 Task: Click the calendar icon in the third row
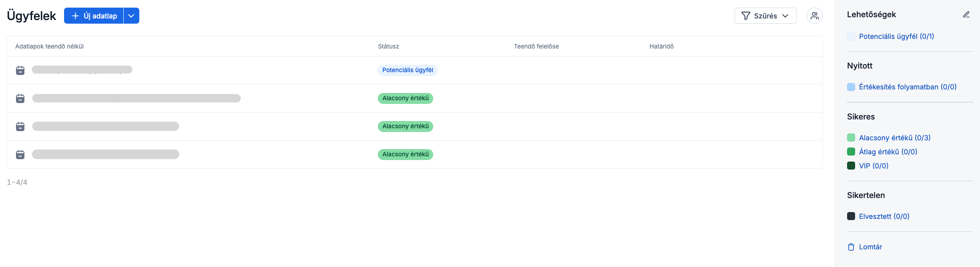[x=20, y=126]
